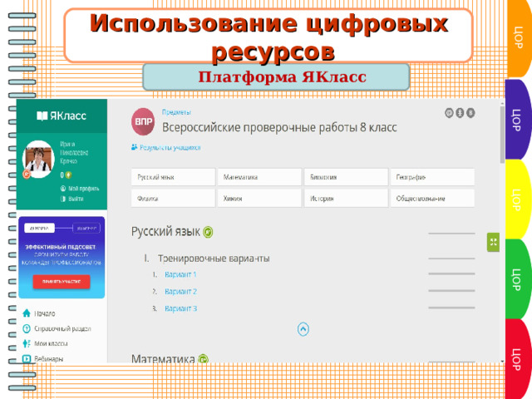The height and width of the screenshot is (399, 532).
Task: Click the ЯКласс logo in sidebar
Action: tap(62, 116)
